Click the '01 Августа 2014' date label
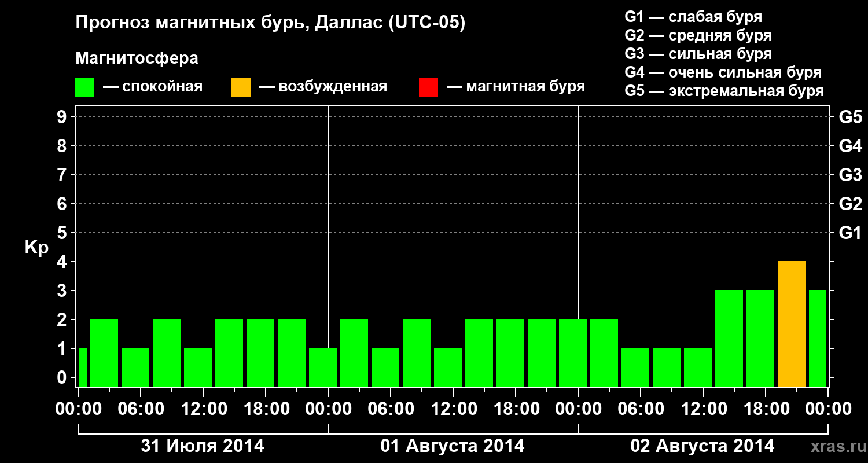The height and width of the screenshot is (463, 868). pos(453,446)
